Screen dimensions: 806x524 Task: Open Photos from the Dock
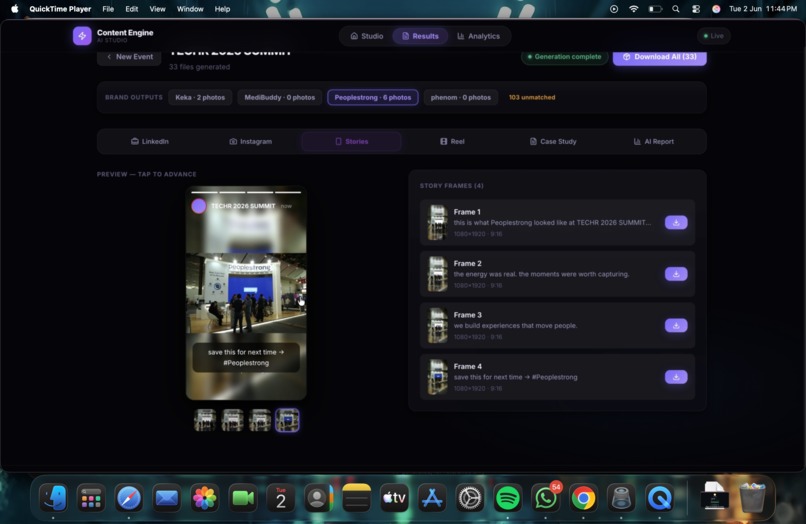point(205,498)
